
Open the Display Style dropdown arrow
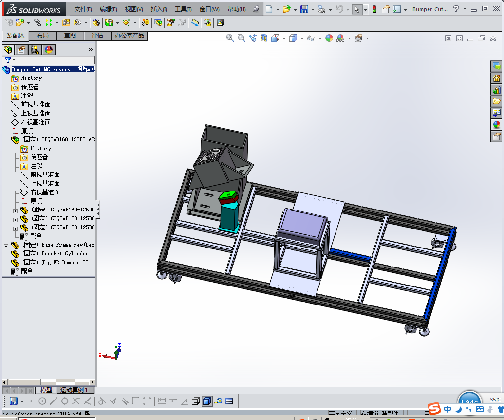(x=302, y=38)
